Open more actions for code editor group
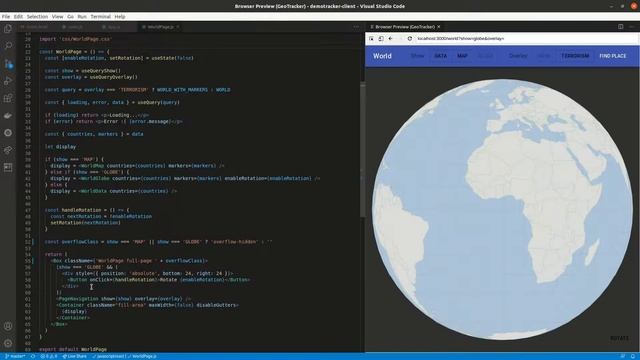Image resolution: width=640 pixels, height=360 pixels. [356, 27]
